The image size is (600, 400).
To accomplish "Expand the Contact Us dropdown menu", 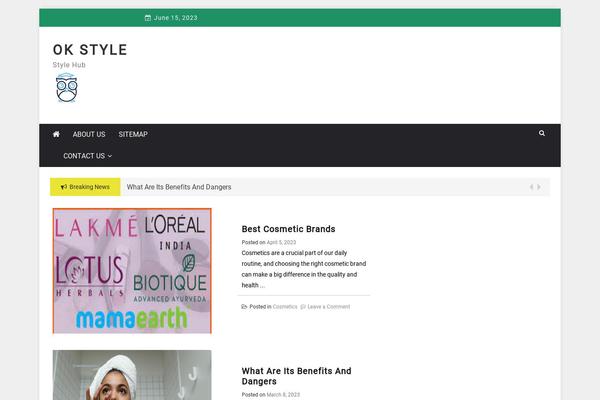I will point(87,156).
